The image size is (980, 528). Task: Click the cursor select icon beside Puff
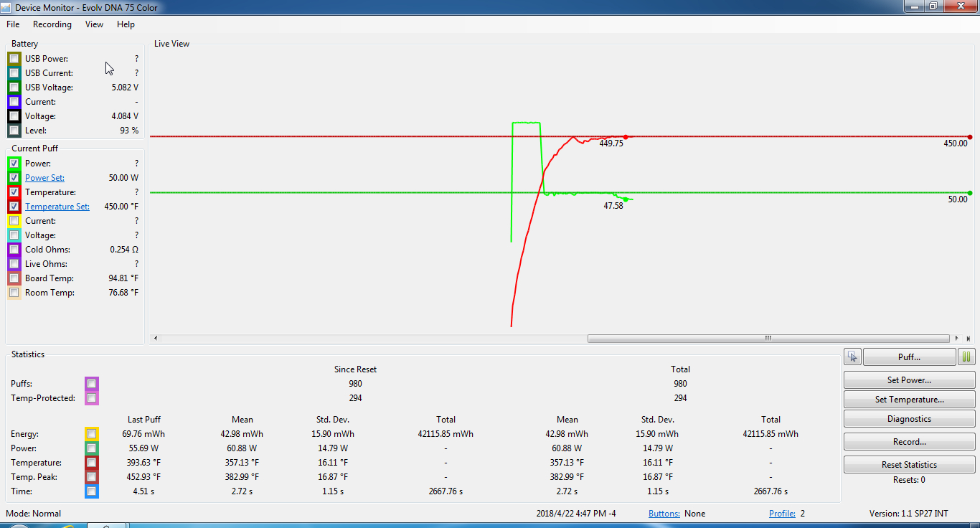click(852, 357)
